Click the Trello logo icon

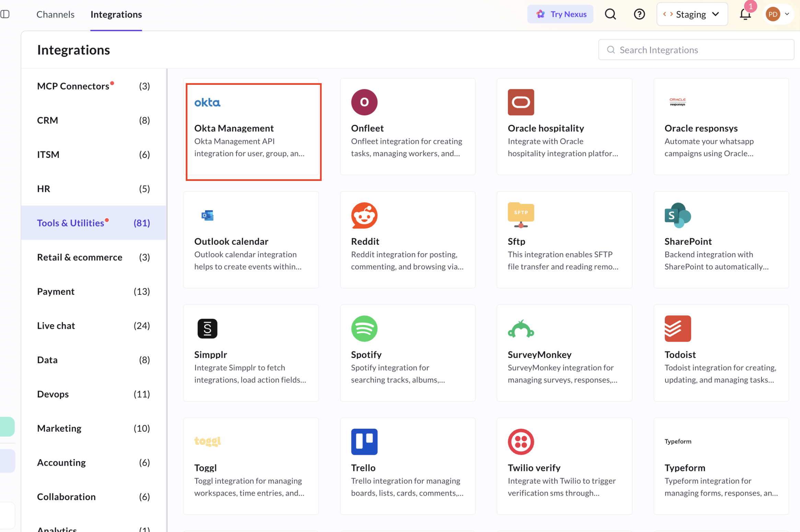364,442
